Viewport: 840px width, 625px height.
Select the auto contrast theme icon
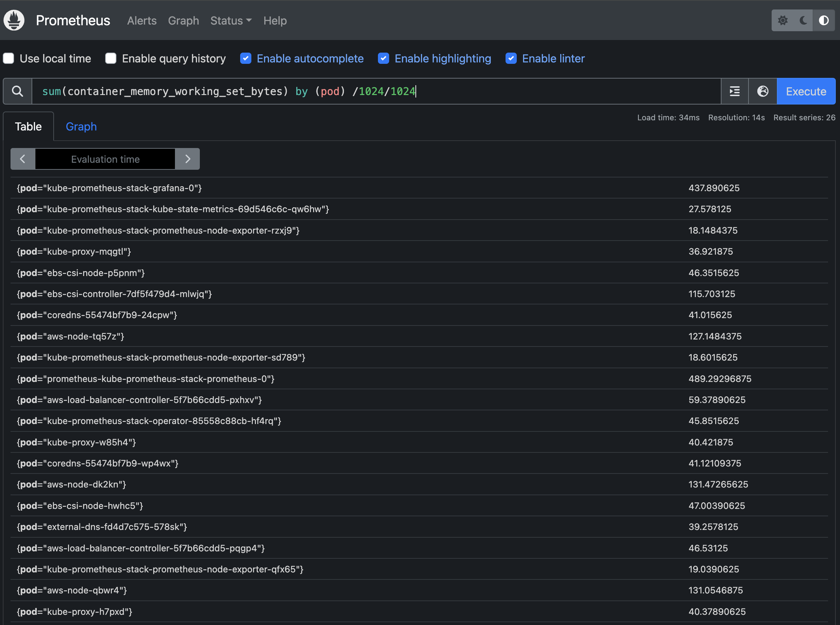pos(824,20)
